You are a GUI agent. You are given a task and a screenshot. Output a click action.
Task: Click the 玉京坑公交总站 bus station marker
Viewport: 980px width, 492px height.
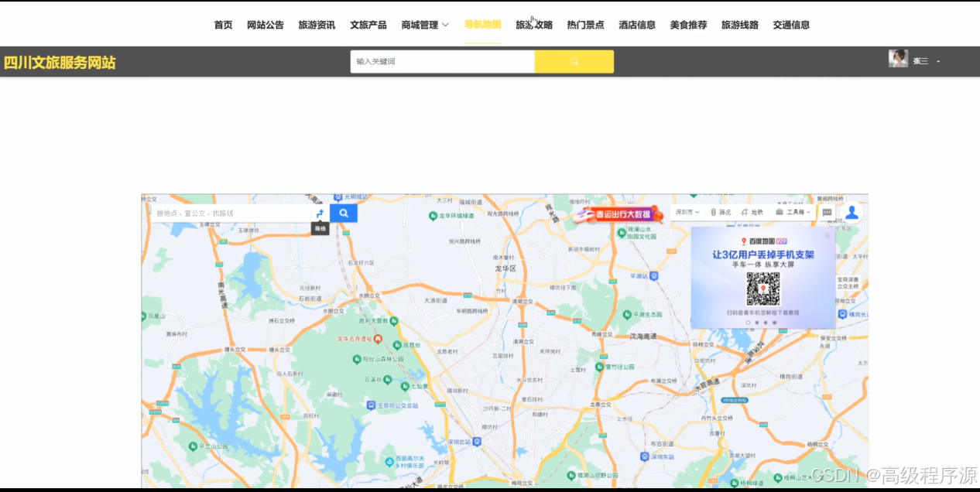tap(371, 405)
